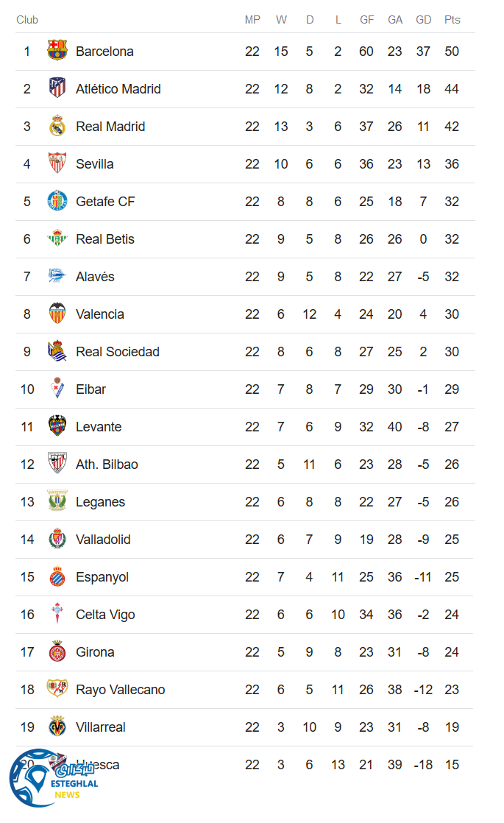Click the Pts column header
Viewport: 504px width, 823px height.
(x=452, y=20)
